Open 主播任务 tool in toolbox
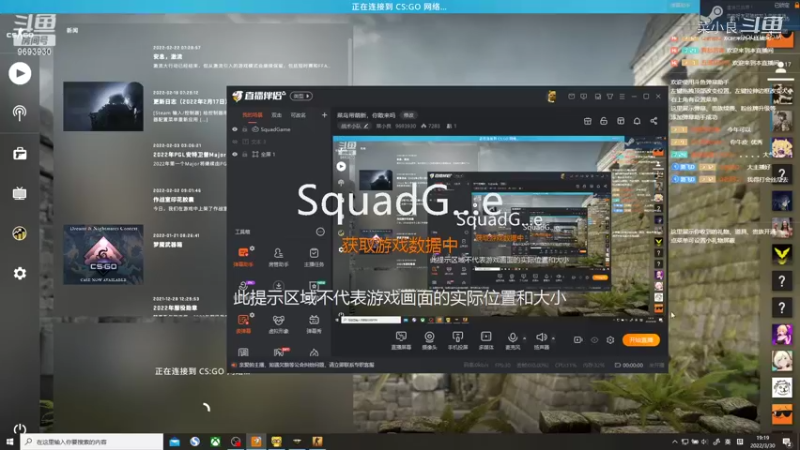 pos(314,257)
